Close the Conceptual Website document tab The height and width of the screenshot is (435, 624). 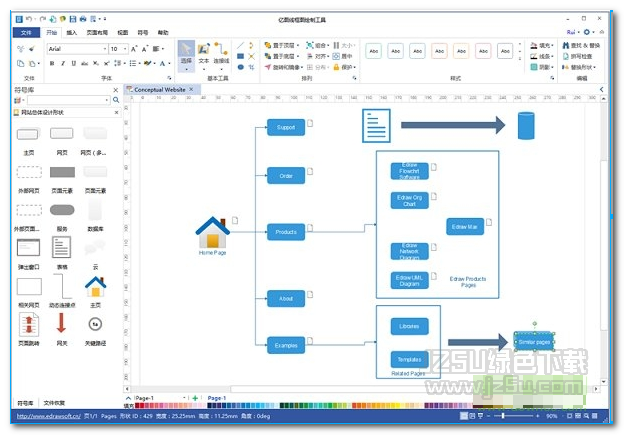tap(191, 90)
